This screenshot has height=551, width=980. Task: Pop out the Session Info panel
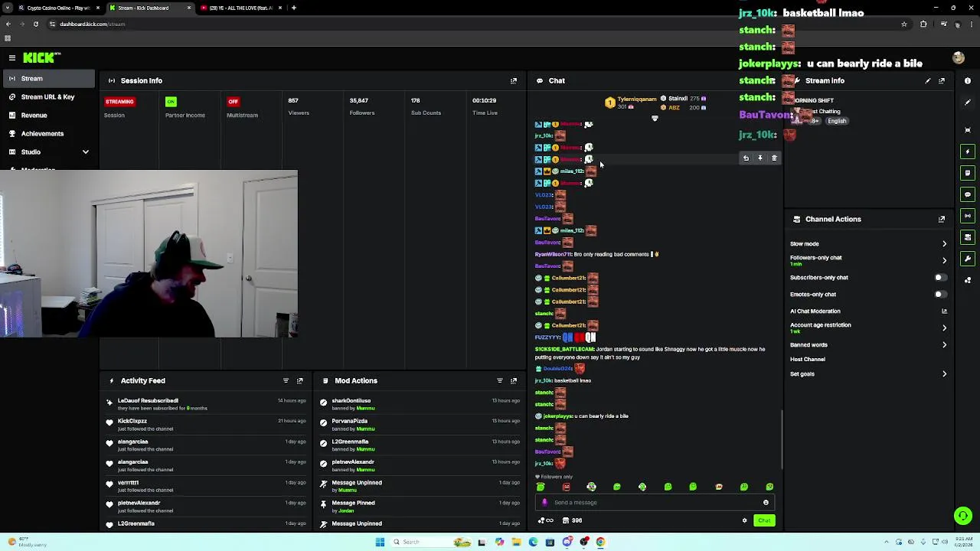coord(514,80)
